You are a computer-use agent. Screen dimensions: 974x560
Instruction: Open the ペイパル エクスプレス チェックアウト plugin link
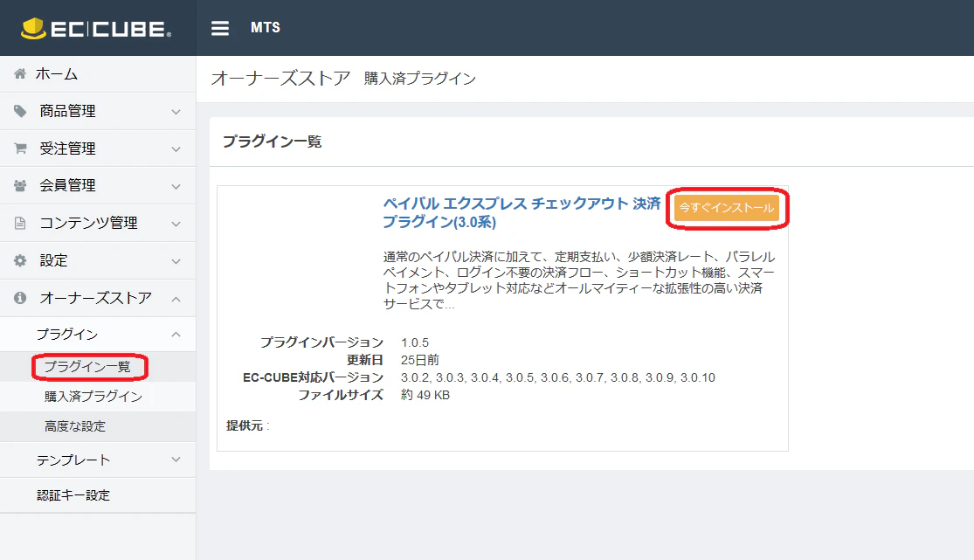point(522,212)
